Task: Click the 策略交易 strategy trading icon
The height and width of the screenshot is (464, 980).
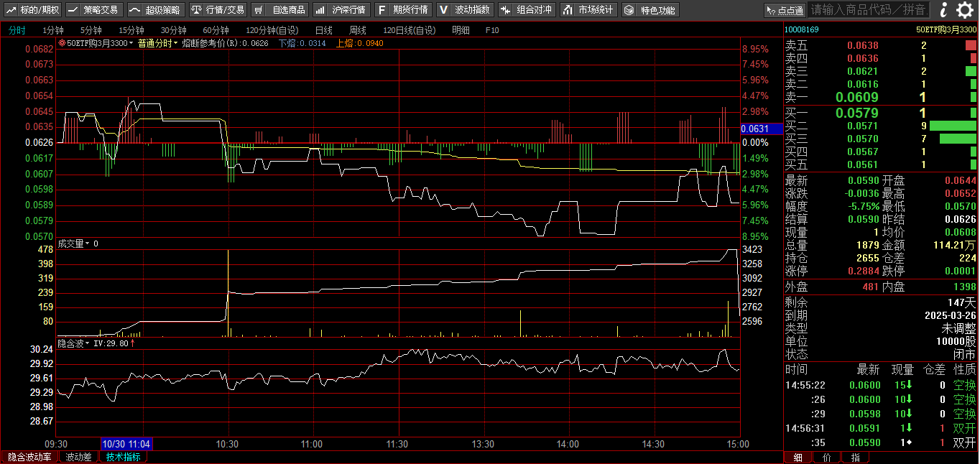Action: (x=93, y=9)
